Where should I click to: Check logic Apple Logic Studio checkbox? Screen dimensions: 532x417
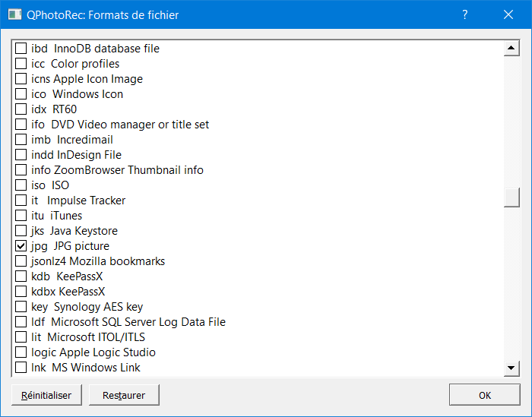click(x=21, y=352)
